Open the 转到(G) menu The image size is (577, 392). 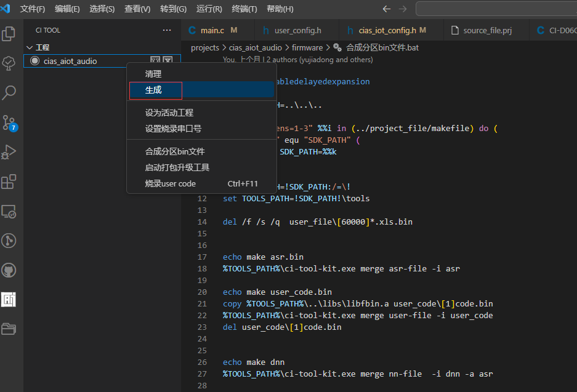[173, 9]
